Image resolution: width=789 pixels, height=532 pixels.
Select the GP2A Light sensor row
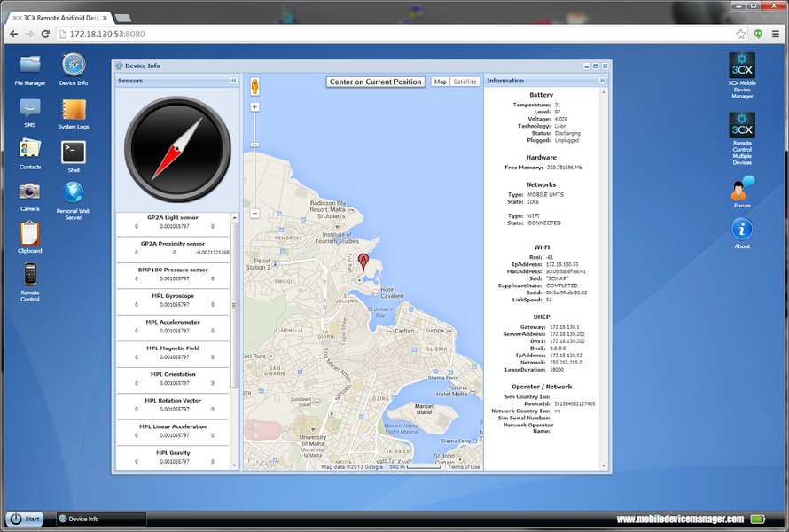(x=173, y=223)
